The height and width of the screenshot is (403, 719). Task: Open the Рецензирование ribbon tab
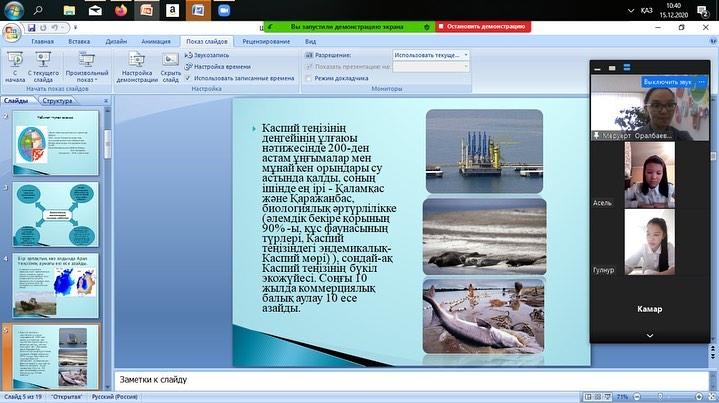[267, 42]
